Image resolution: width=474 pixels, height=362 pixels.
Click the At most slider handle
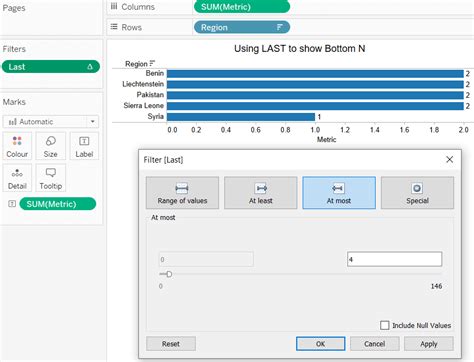click(169, 274)
